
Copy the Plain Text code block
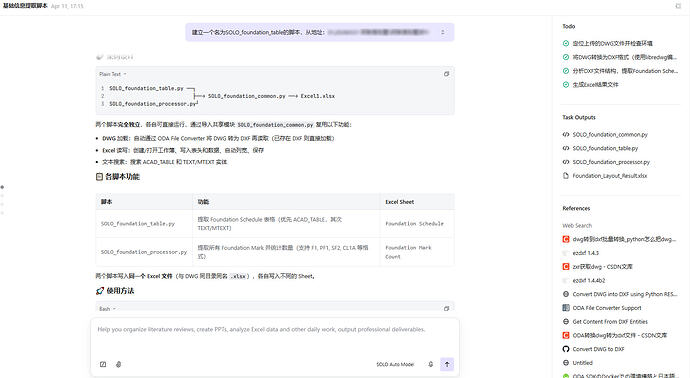coord(446,74)
